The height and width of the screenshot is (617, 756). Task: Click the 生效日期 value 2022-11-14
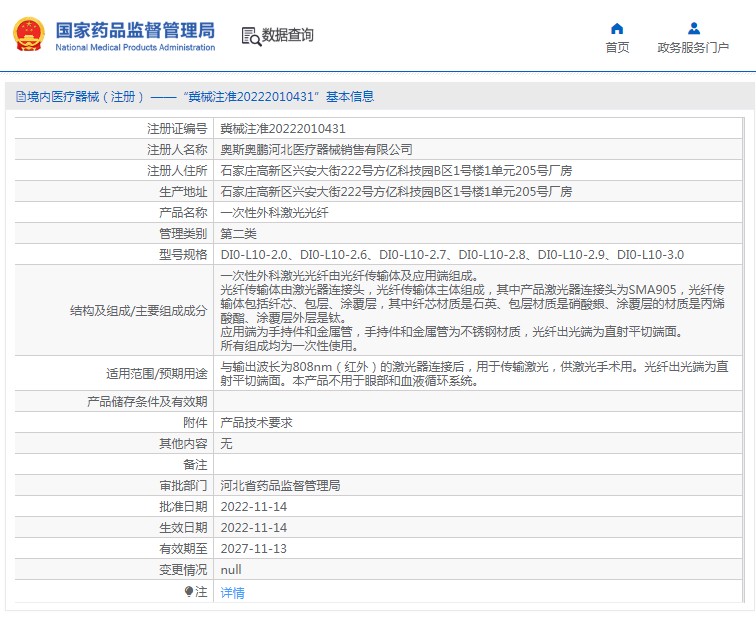[254, 528]
